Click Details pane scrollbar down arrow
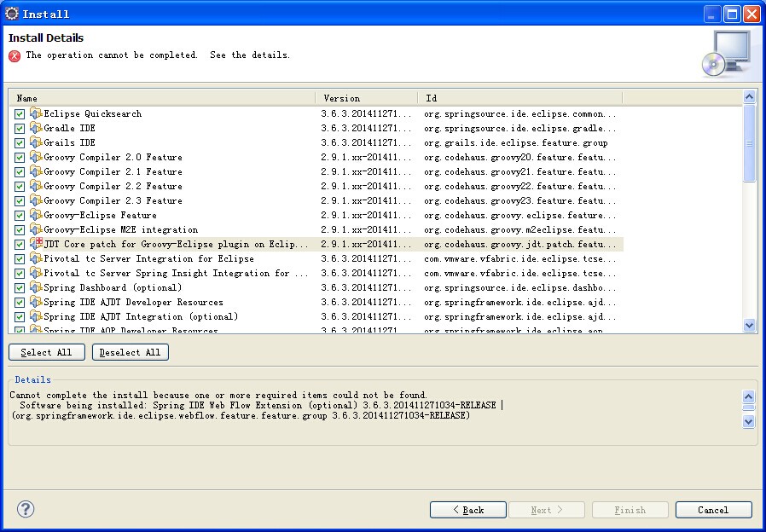The image size is (766, 532). point(748,421)
